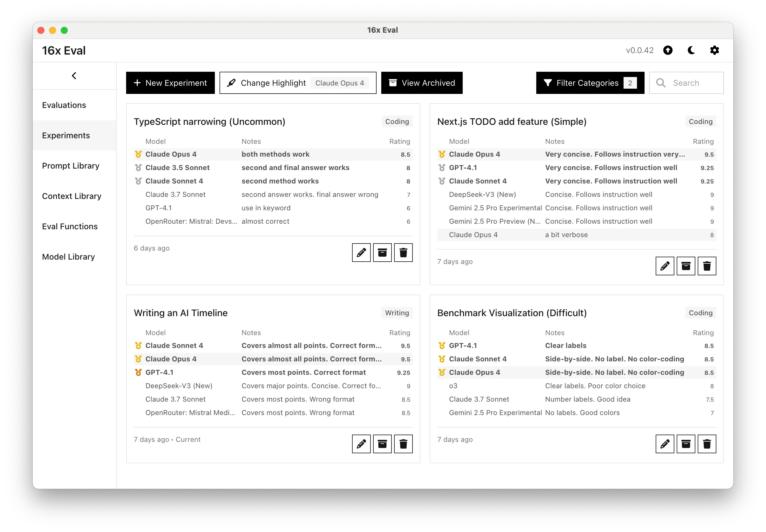Collapse the sidebar with the back chevron
Screen dimensions: 766x532
coord(74,76)
